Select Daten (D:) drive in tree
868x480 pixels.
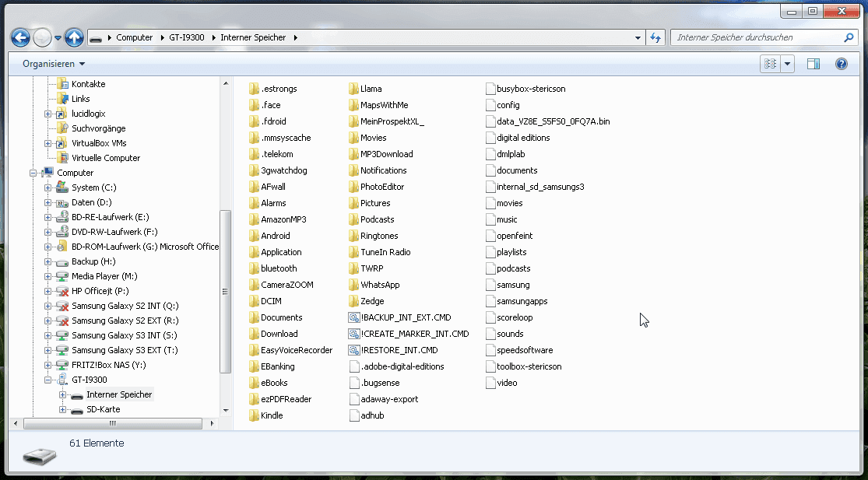[91, 202]
